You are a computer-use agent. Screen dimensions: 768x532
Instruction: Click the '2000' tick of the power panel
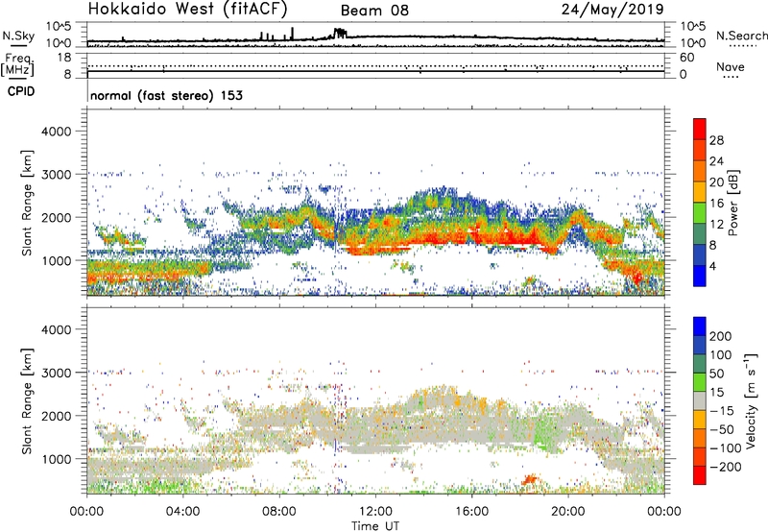point(56,217)
